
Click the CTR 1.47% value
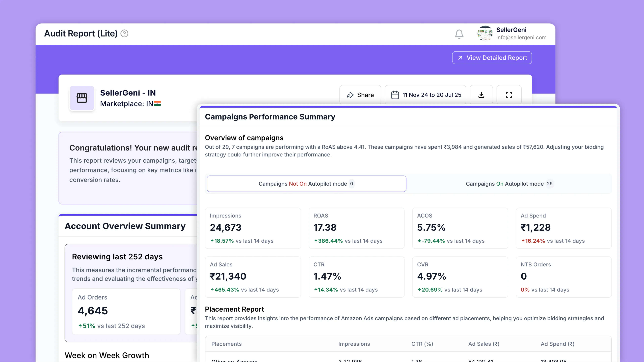pos(327,276)
